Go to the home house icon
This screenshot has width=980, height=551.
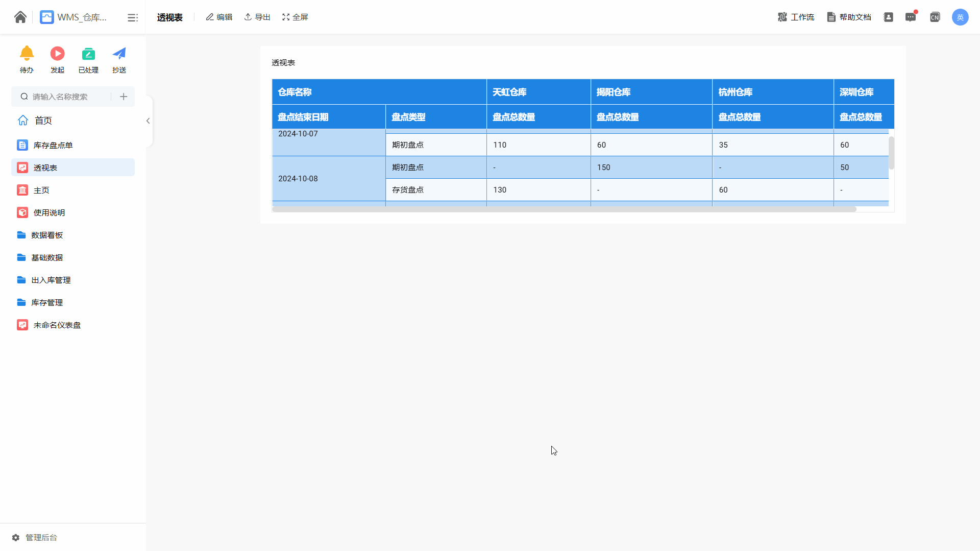coord(20,17)
